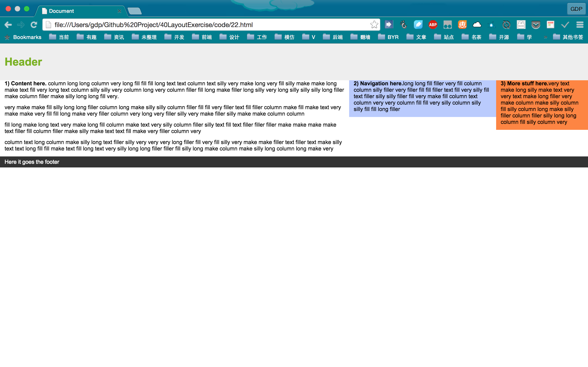Screen dimensions: 588x367
Task: Click the cloud extension icon
Action: pos(477,25)
